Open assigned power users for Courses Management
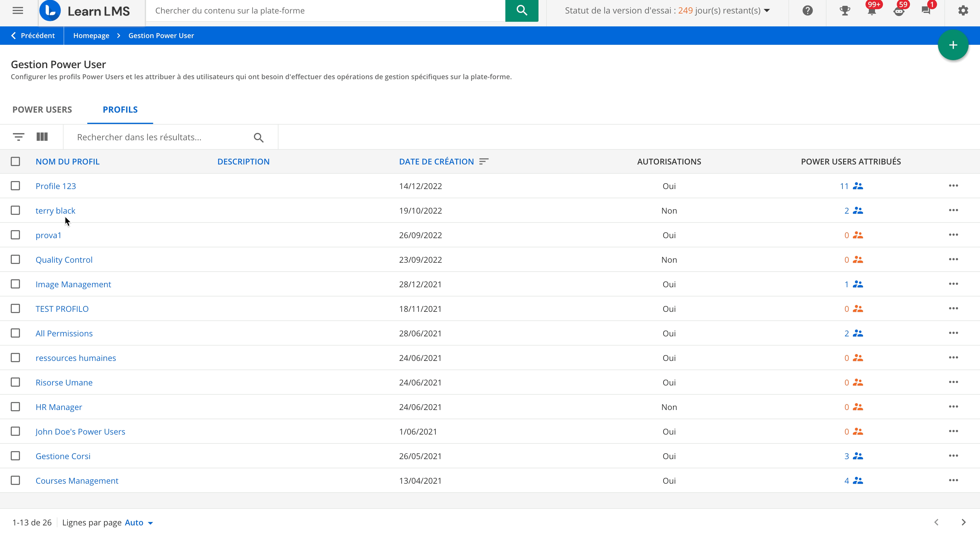This screenshot has width=980, height=534. (854, 481)
